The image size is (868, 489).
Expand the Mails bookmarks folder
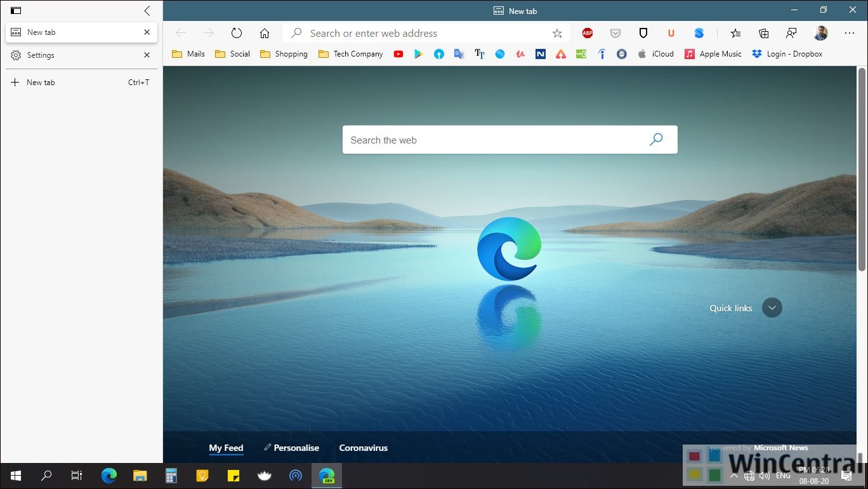(188, 54)
